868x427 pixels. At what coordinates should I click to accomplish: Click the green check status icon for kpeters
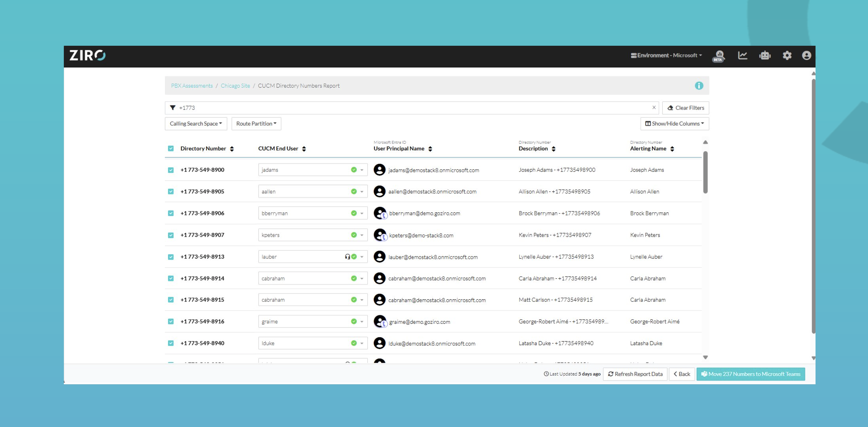click(x=354, y=235)
